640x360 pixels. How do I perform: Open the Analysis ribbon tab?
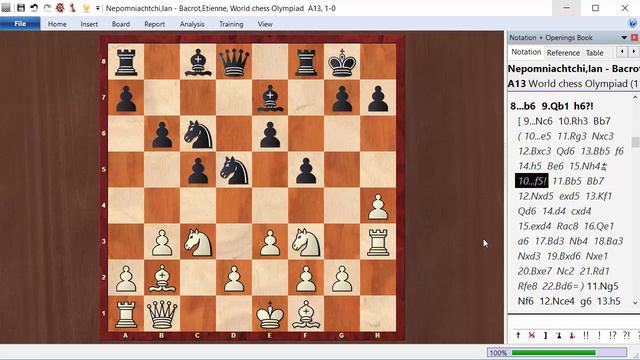(192, 24)
